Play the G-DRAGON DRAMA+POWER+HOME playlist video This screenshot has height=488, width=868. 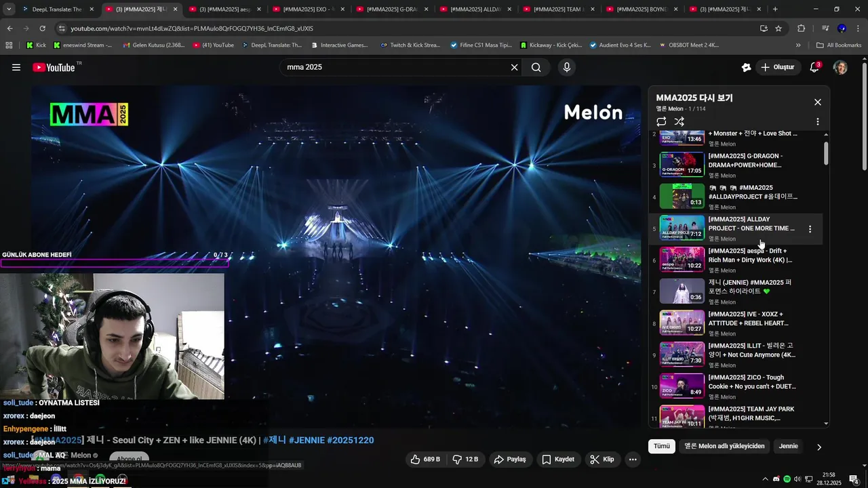pyautogui.click(x=735, y=165)
